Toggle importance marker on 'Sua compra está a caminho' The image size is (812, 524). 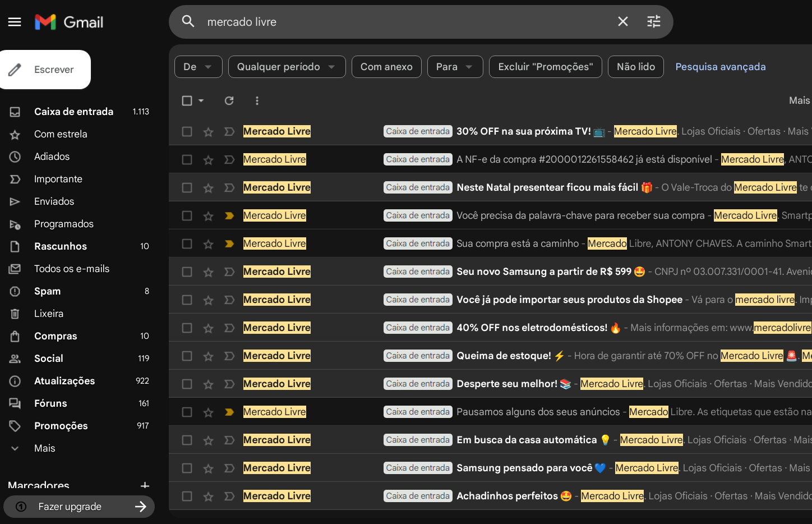click(x=229, y=244)
